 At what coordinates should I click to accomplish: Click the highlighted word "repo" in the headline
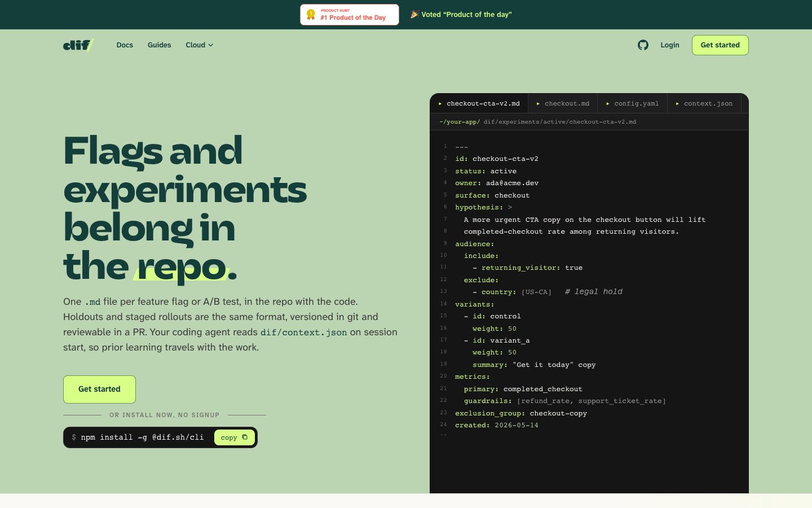(x=182, y=266)
